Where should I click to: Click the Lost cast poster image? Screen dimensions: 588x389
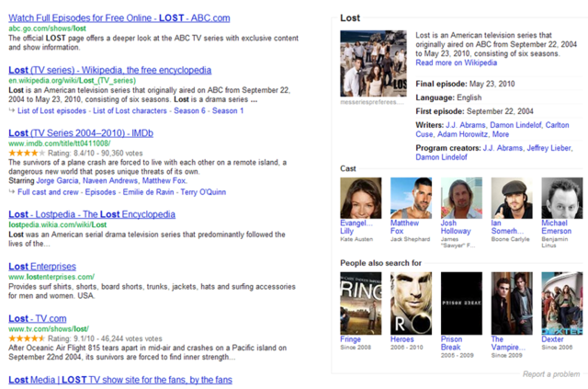click(x=373, y=63)
